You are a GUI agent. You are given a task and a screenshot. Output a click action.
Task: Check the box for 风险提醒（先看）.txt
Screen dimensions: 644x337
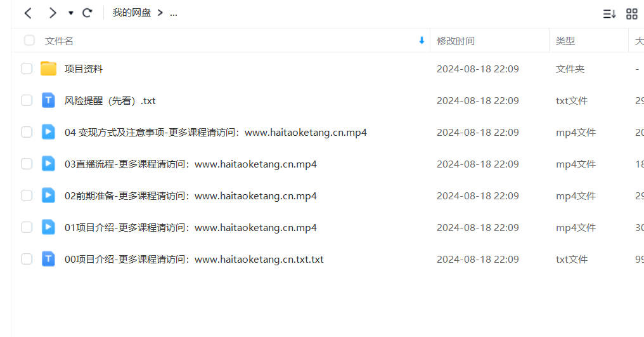coord(27,100)
